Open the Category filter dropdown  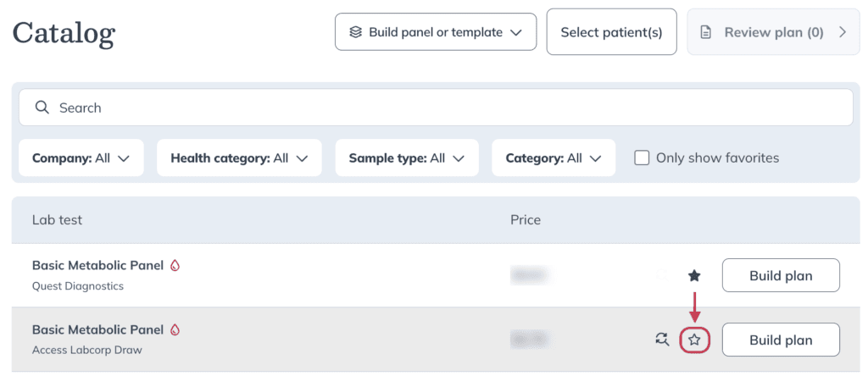coord(554,158)
